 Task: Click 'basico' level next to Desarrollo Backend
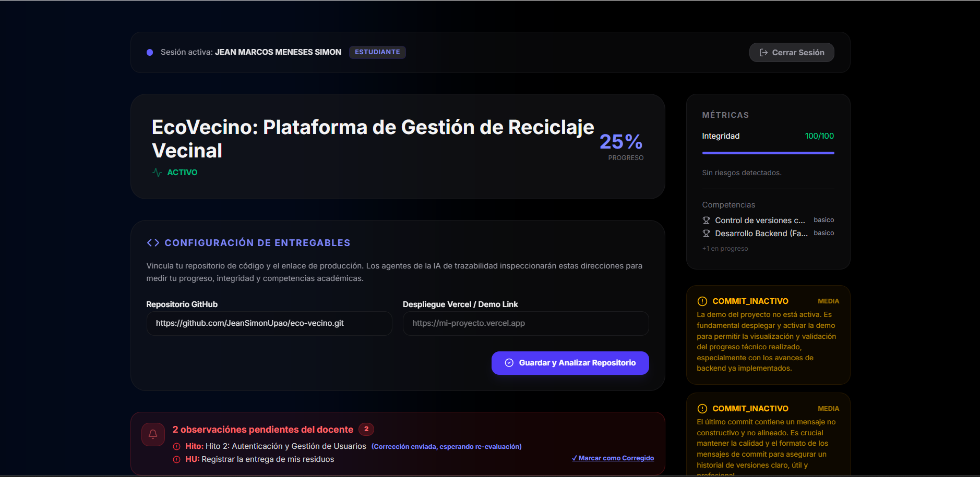[824, 233]
